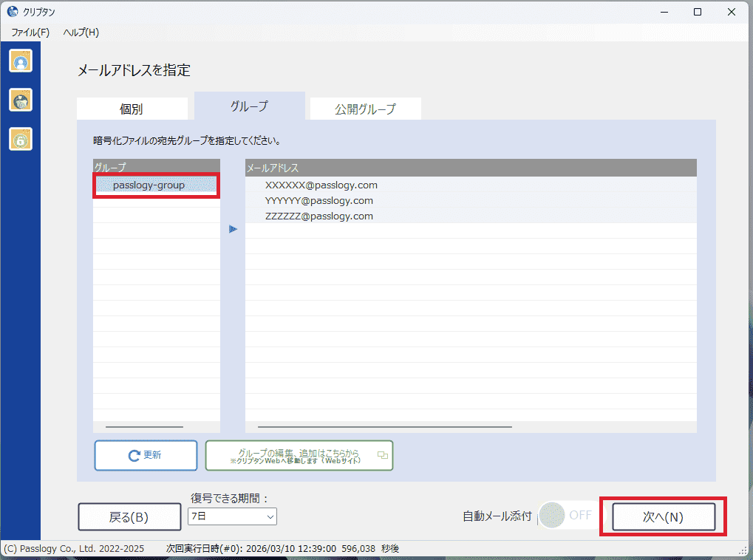Select the YYYYYY@passlogy.com address row
This screenshot has width=753, height=560.
(319, 201)
